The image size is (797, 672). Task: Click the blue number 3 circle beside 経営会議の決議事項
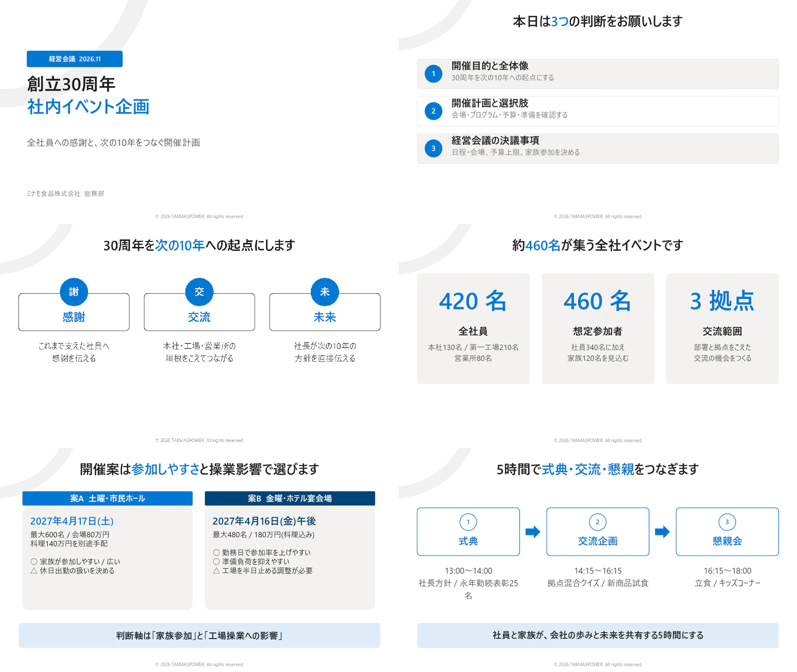(433, 148)
